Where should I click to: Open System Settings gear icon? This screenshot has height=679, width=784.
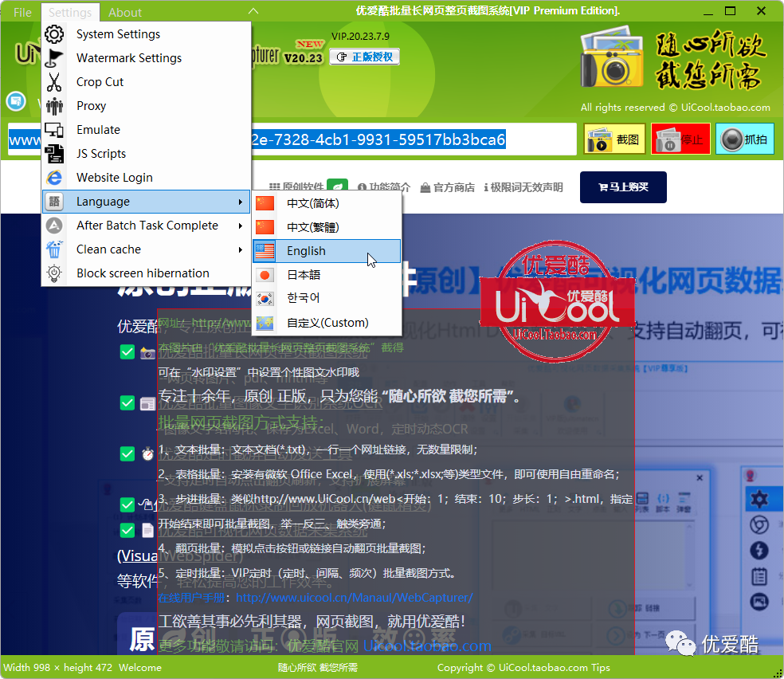[54, 33]
